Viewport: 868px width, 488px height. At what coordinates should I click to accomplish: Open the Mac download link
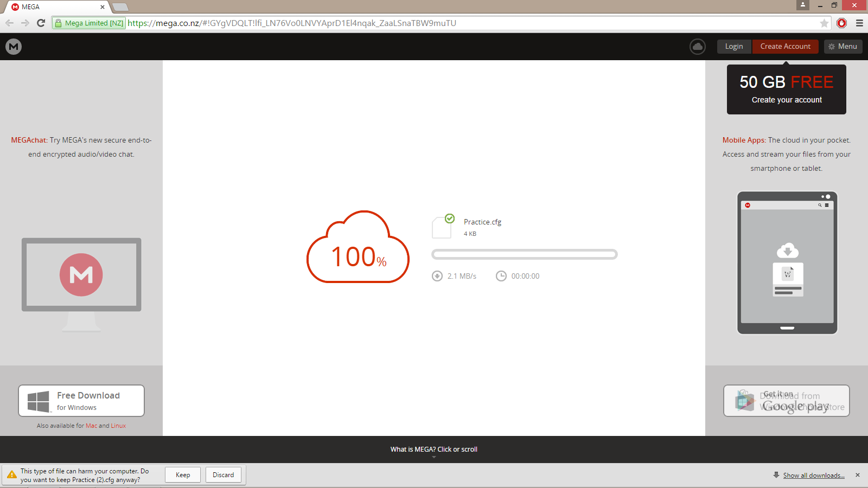[91, 426]
